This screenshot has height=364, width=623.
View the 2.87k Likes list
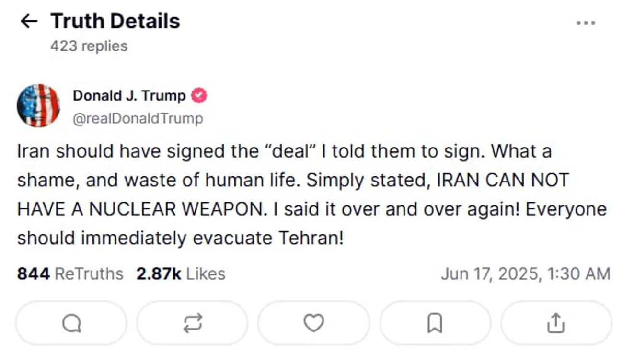[x=180, y=273]
